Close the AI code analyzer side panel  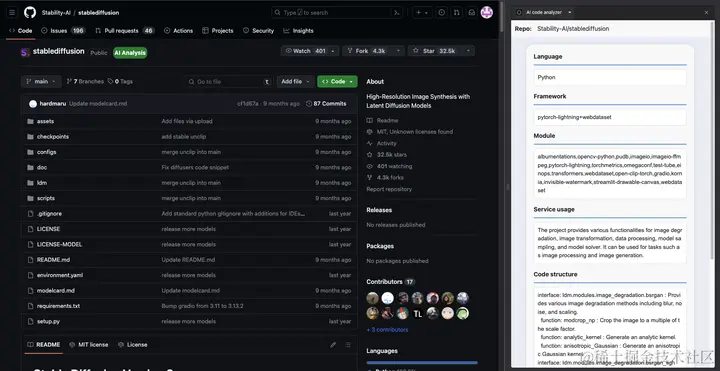706,12
